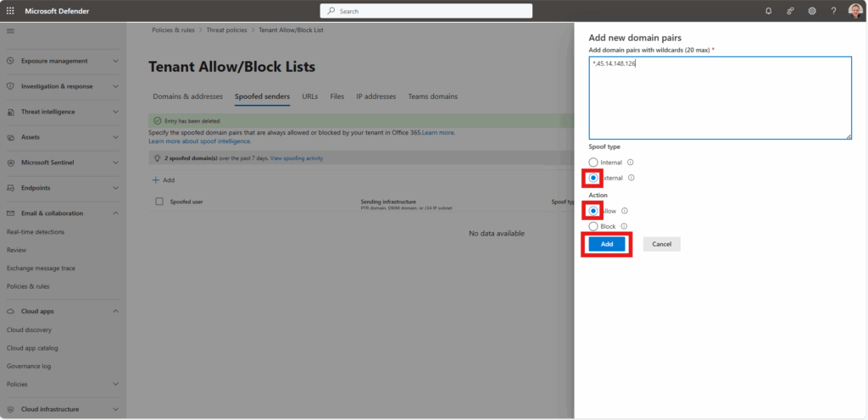Open the help question mark icon
Image resolution: width=868 pixels, height=420 pixels.
pos(834,11)
